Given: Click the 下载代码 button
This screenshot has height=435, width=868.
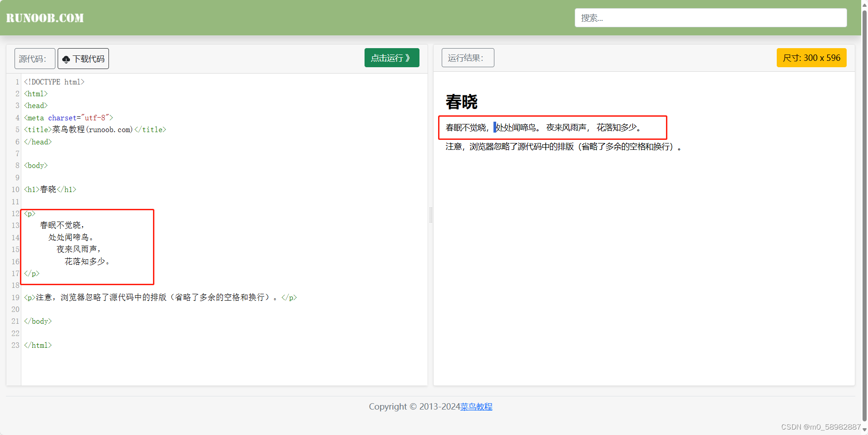Looking at the screenshot, I should pos(83,59).
